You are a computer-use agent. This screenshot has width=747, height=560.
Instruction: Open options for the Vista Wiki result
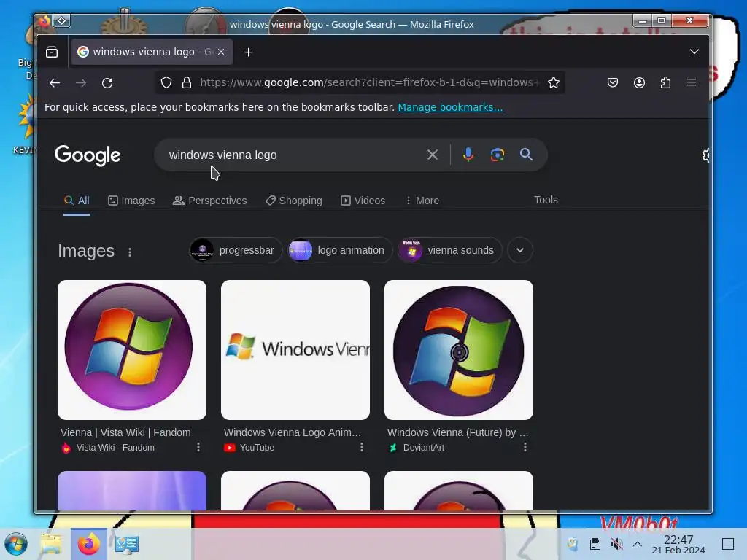(x=198, y=447)
